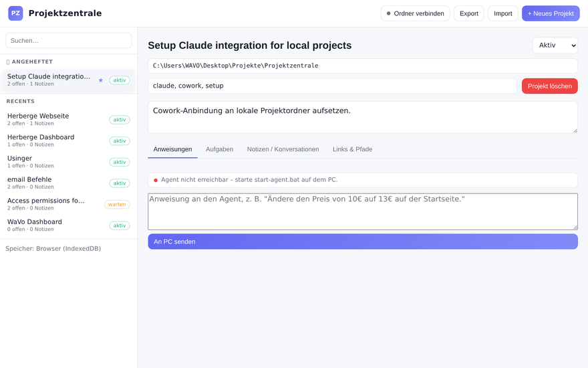This screenshot has width=588, height=368.
Task: Click the RECENTS section header
Action: (x=21, y=102)
